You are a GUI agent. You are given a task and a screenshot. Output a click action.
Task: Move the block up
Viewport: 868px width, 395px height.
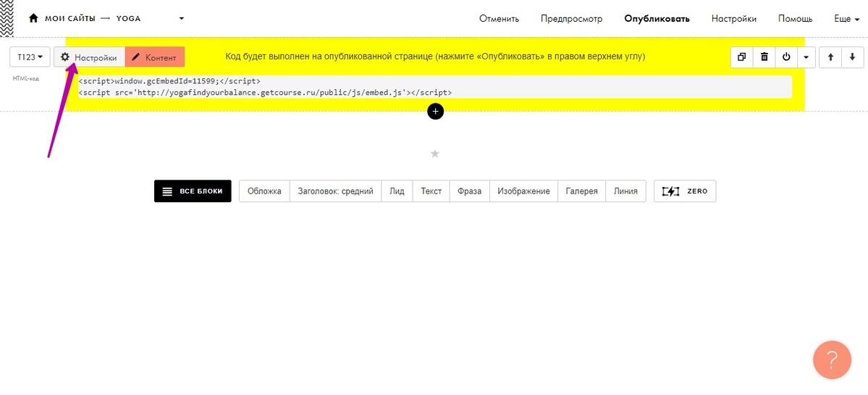pyautogui.click(x=830, y=57)
